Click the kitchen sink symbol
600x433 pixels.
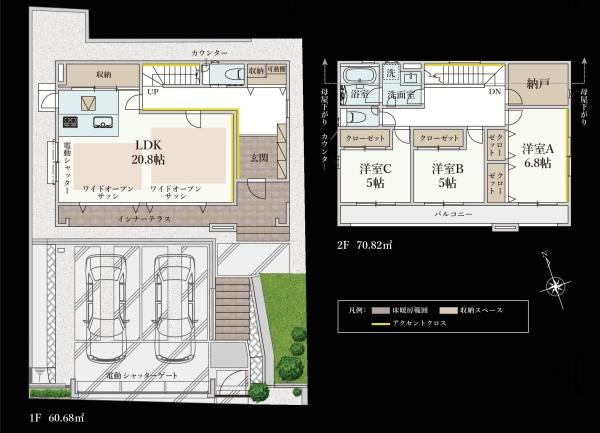[103, 122]
